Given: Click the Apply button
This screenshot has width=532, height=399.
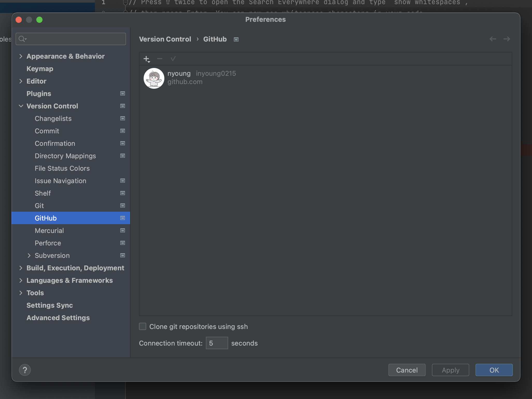Looking at the screenshot, I should [450, 370].
